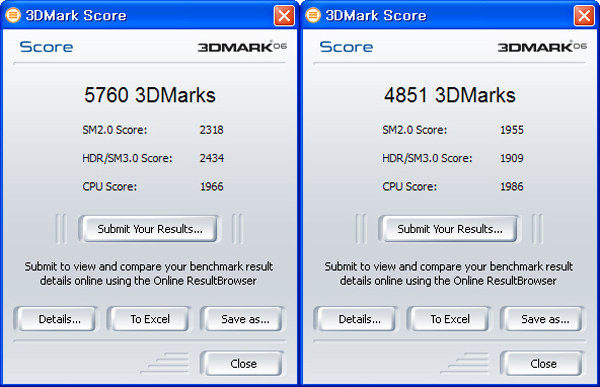Click the 4851 3DMarks score text
The width and height of the screenshot is (600, 387).
coord(450,95)
